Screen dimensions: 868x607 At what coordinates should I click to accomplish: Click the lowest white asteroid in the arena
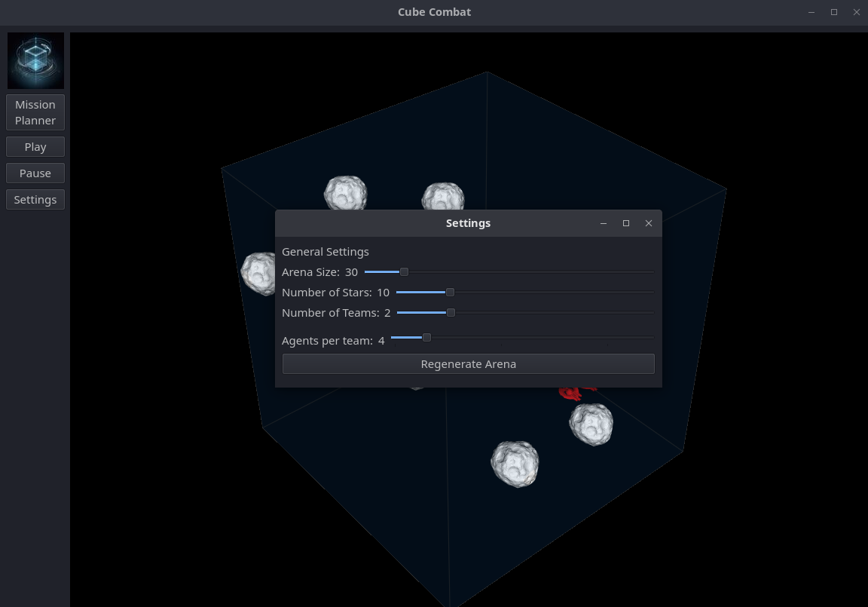click(x=515, y=464)
